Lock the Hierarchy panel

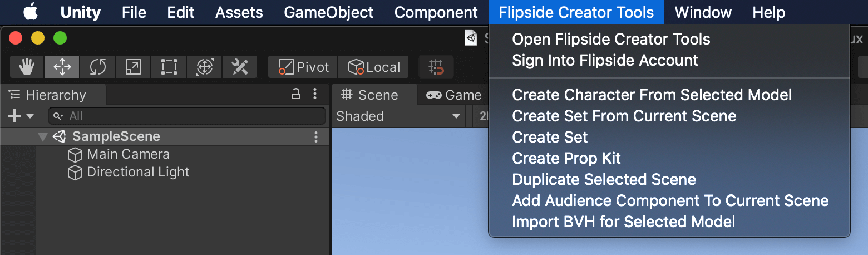click(297, 94)
